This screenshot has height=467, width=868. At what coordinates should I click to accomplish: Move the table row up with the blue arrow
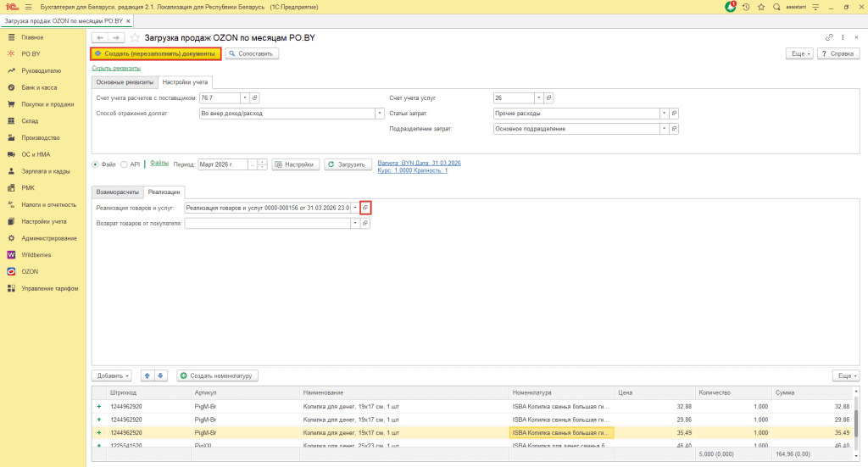click(x=147, y=375)
